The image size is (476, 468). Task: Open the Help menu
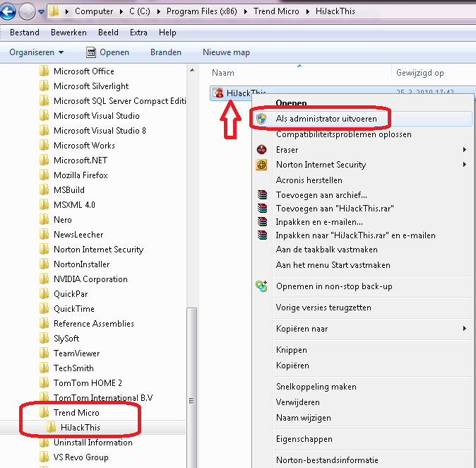[167, 33]
